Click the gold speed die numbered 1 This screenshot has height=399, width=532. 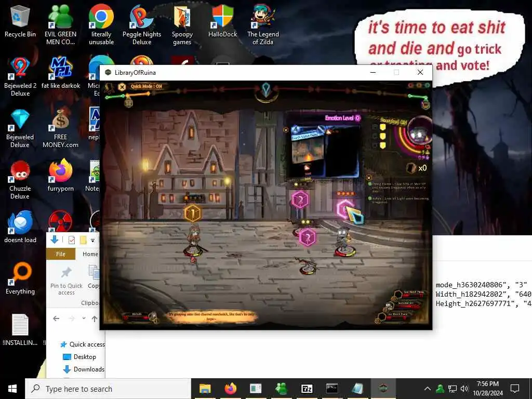192,213
